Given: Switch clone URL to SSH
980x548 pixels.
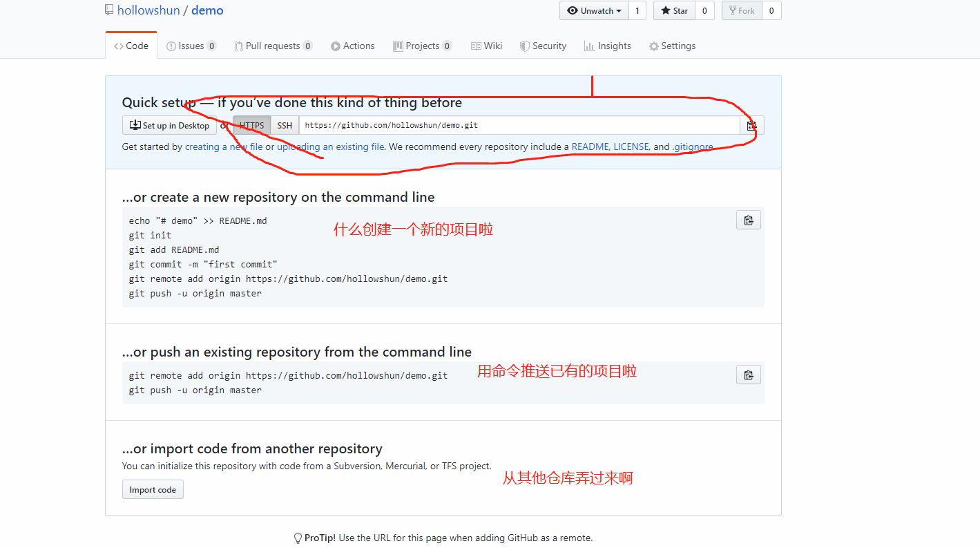Looking at the screenshot, I should pyautogui.click(x=285, y=126).
